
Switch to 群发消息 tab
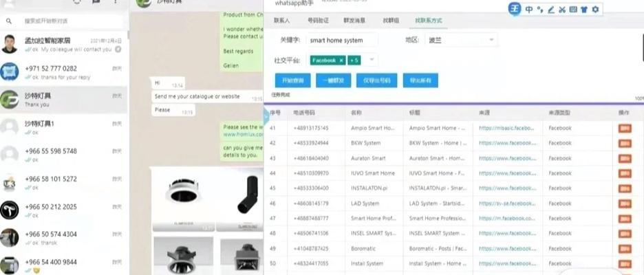pyautogui.click(x=354, y=20)
